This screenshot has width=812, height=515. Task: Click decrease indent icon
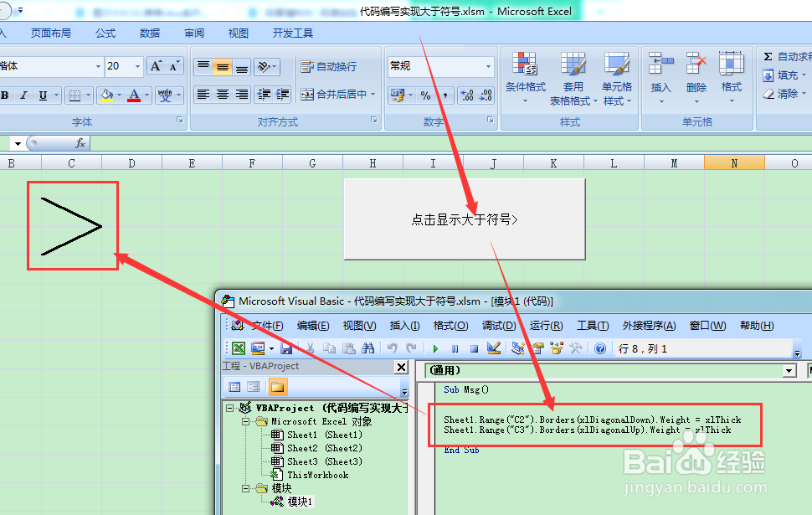pos(264,95)
